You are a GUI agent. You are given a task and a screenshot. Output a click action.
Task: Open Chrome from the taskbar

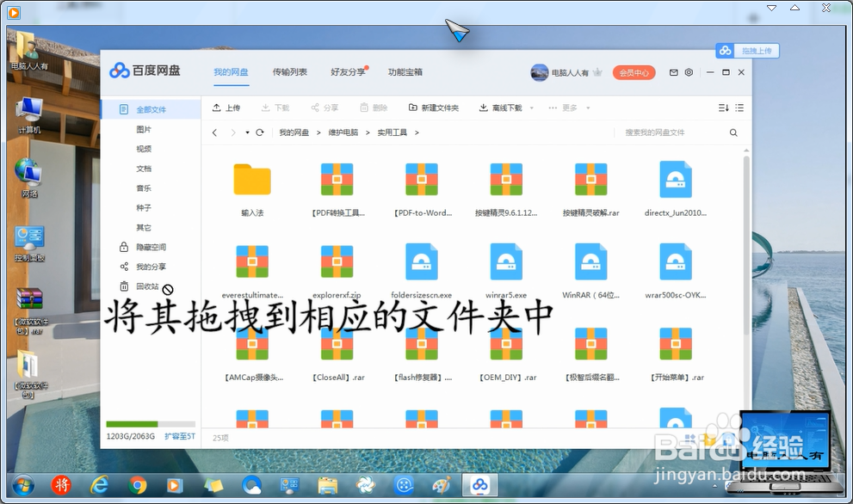click(x=138, y=485)
